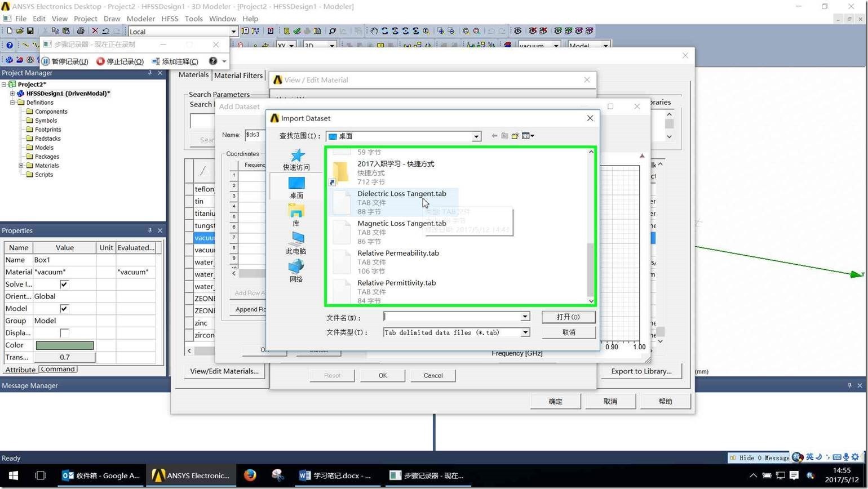Open Network (网络) in dialog sidebar
The height and width of the screenshot is (489, 868).
pyautogui.click(x=296, y=271)
